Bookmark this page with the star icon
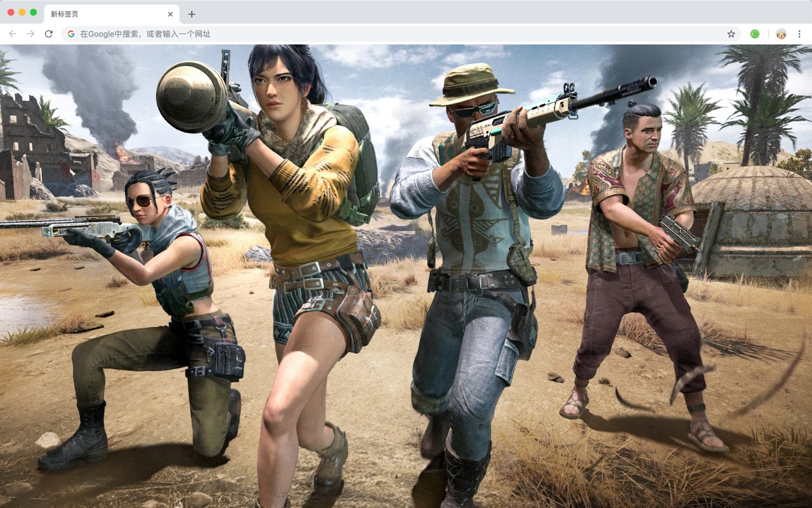Screen dimensions: 812x508 (731, 34)
